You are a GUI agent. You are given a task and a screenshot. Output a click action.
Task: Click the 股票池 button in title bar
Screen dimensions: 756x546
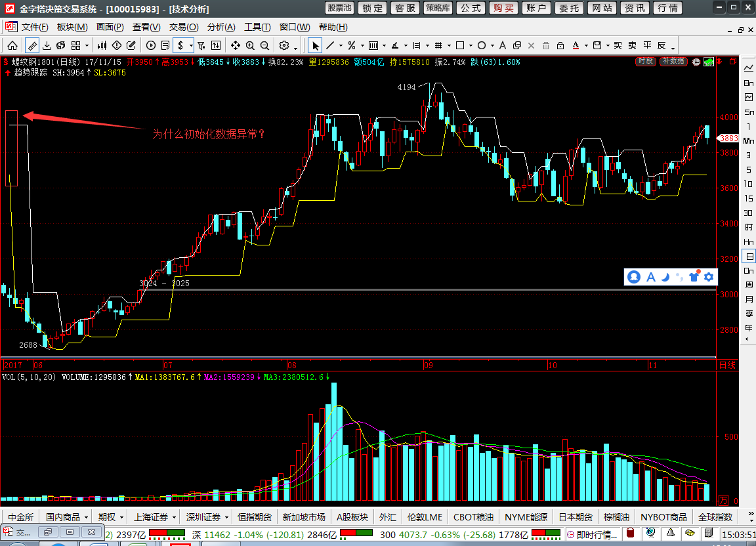(x=340, y=8)
